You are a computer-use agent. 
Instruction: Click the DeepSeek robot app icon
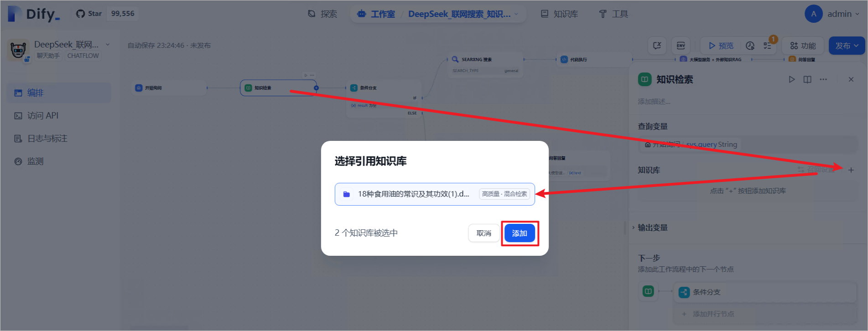pyautogui.click(x=18, y=49)
